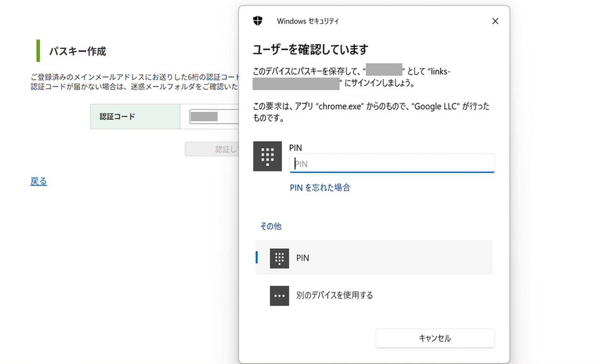Click the パスキー作成 page heading

(78, 51)
